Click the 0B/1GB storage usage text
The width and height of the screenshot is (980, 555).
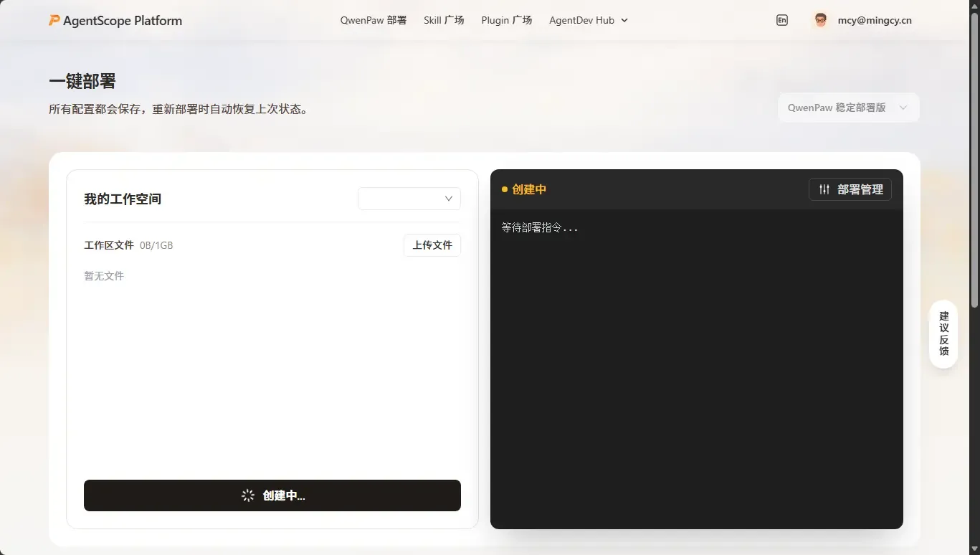tap(156, 245)
